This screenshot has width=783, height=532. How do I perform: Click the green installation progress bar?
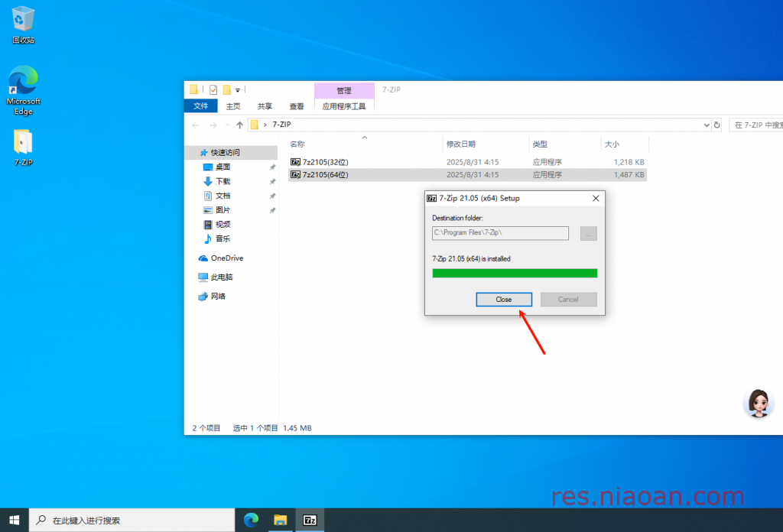[515, 273]
